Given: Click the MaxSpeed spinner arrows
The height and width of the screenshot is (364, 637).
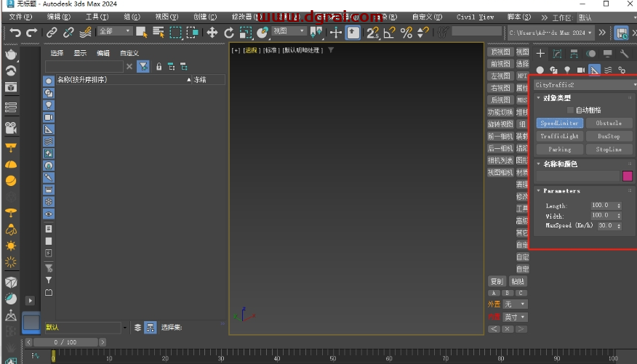Looking at the screenshot, I should pyautogui.click(x=619, y=226).
